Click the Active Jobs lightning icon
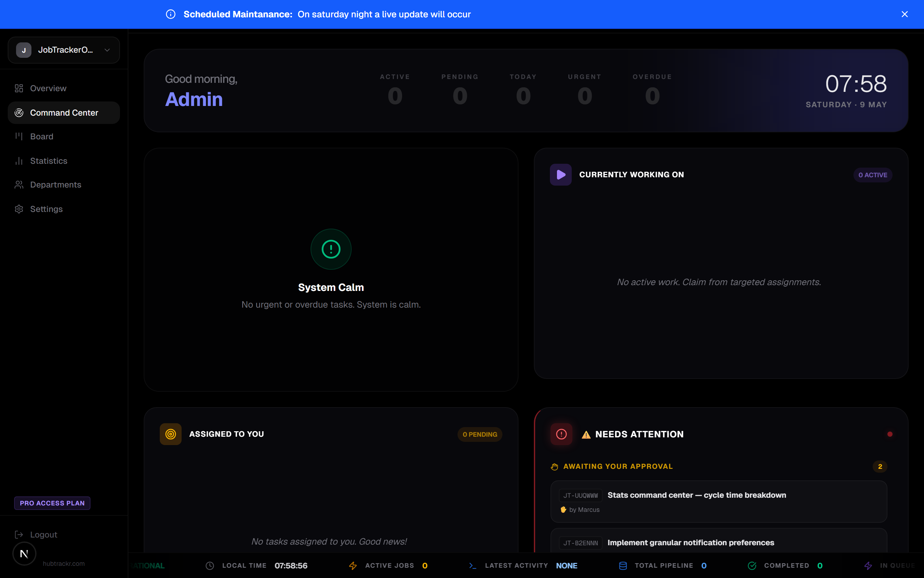The width and height of the screenshot is (924, 578). (x=353, y=565)
